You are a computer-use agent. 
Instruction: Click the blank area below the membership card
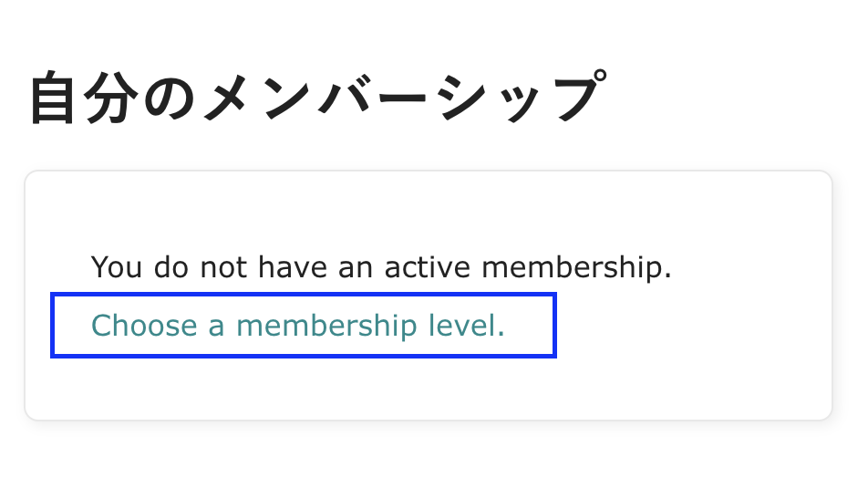(x=429, y=452)
